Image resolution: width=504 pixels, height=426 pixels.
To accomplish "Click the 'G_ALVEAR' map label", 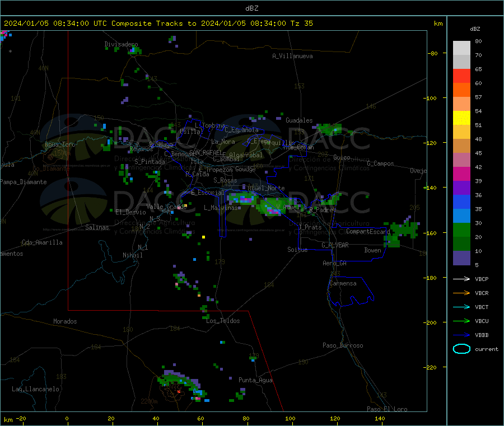I will click(x=335, y=245).
